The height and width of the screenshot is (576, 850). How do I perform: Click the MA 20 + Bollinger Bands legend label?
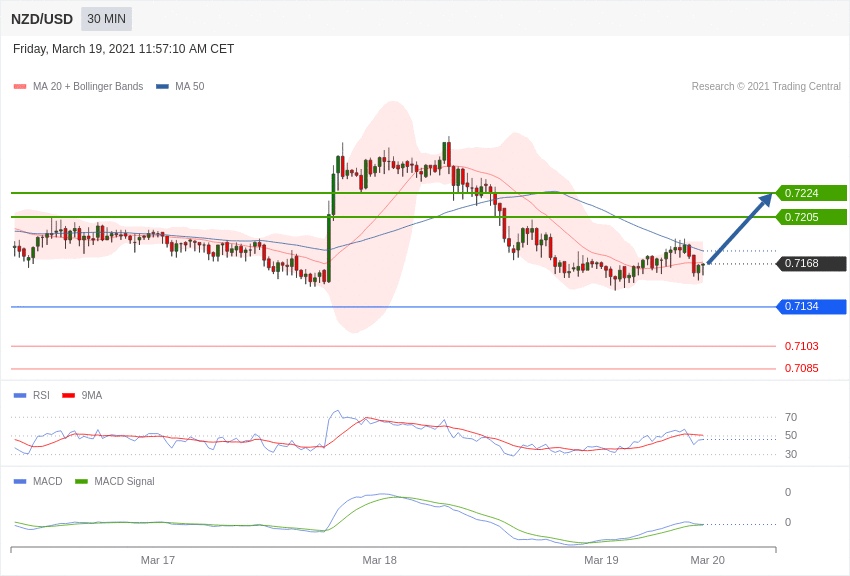click(x=88, y=86)
